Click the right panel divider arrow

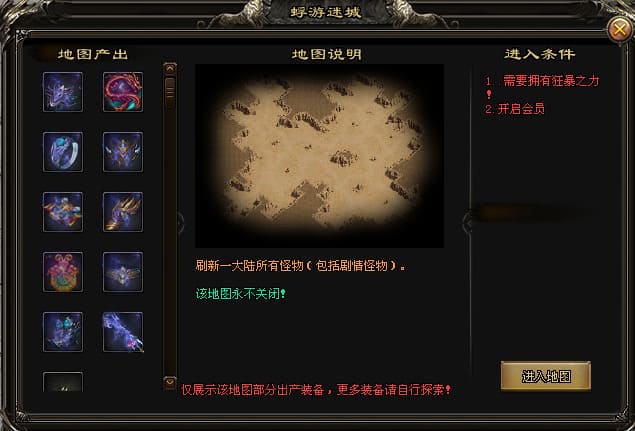(467, 223)
